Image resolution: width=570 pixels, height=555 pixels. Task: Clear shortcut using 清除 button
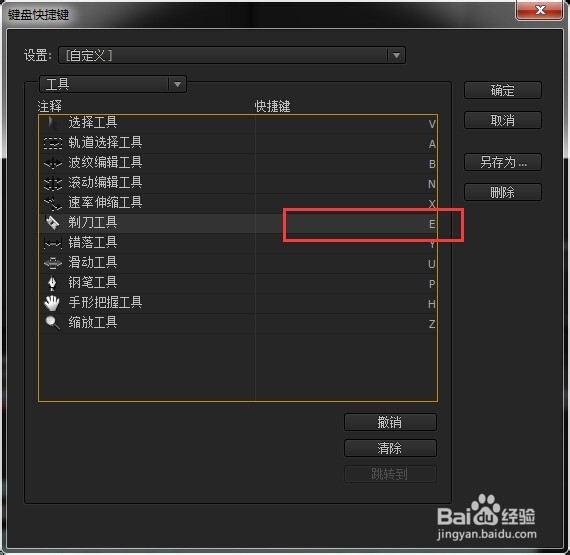click(390, 448)
